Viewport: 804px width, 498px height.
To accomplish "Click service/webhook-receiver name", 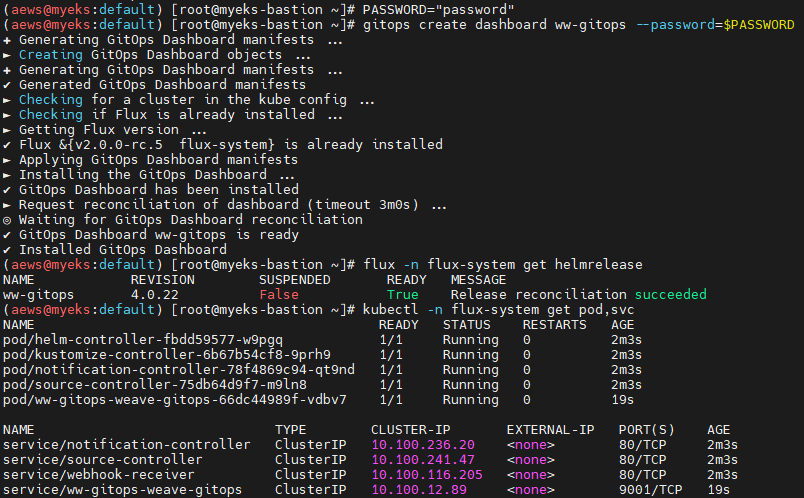I will 99,474.
